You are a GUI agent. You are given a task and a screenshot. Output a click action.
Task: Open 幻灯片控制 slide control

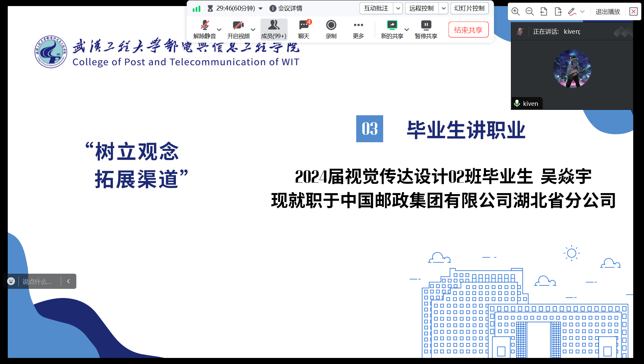click(469, 8)
